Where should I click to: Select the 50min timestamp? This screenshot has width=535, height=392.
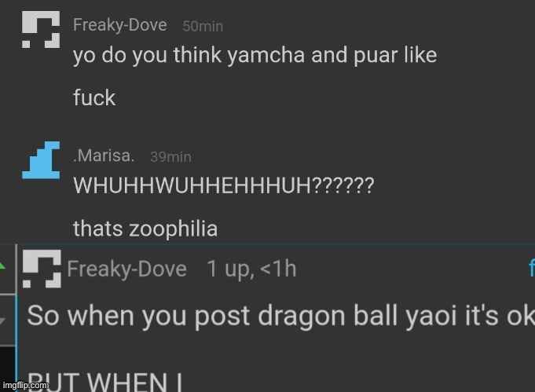pos(203,26)
